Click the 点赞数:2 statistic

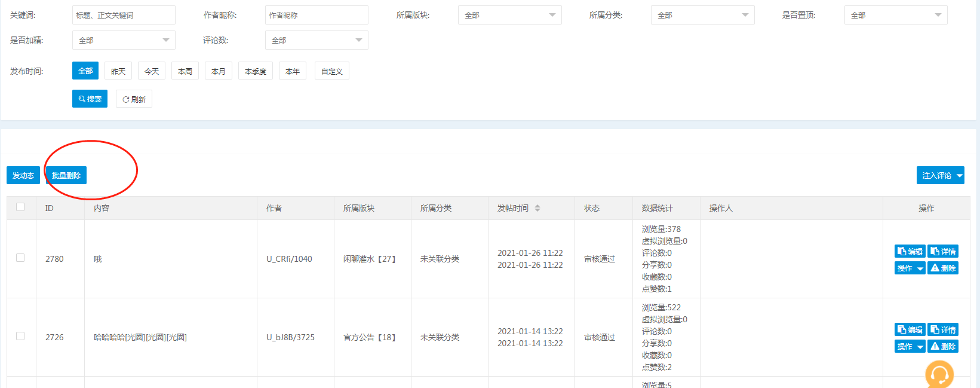tap(657, 367)
